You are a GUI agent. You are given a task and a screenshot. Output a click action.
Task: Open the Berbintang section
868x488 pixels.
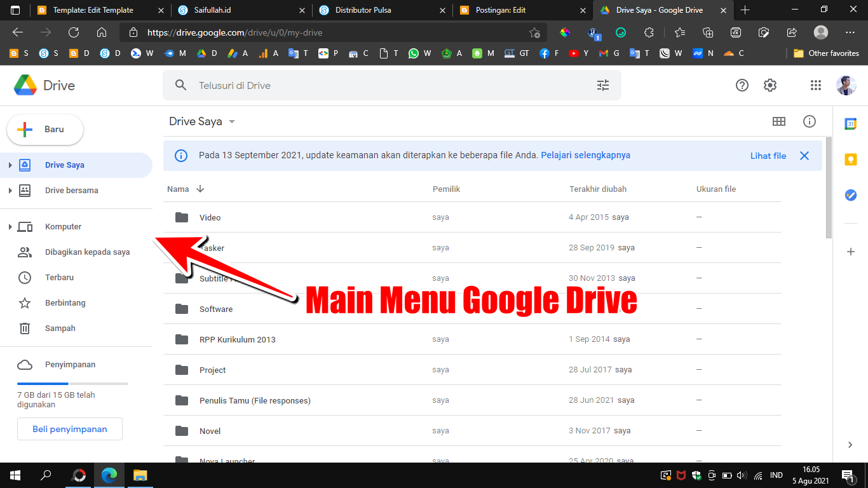click(76, 303)
